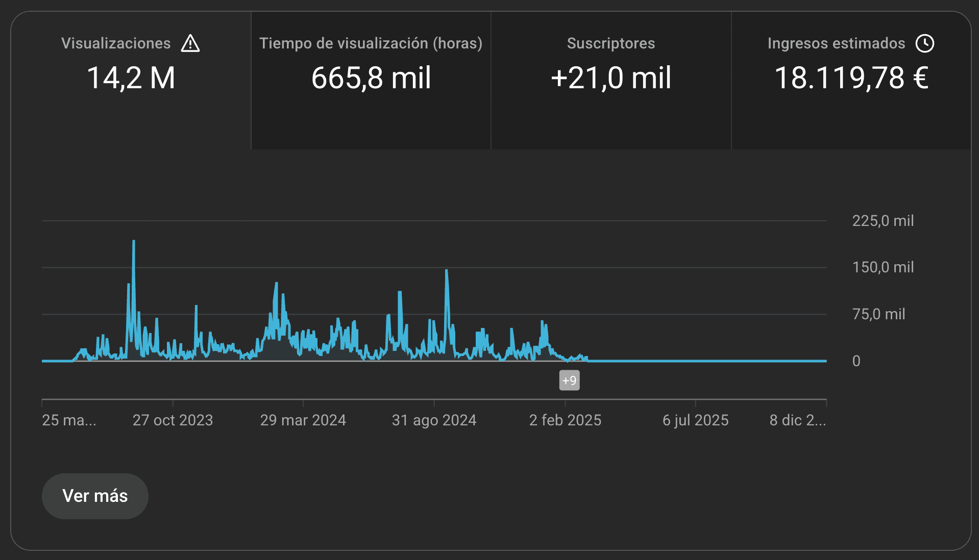Click the 225,0 mil y-axis label
This screenshot has height=560, width=979.
pyautogui.click(x=883, y=221)
